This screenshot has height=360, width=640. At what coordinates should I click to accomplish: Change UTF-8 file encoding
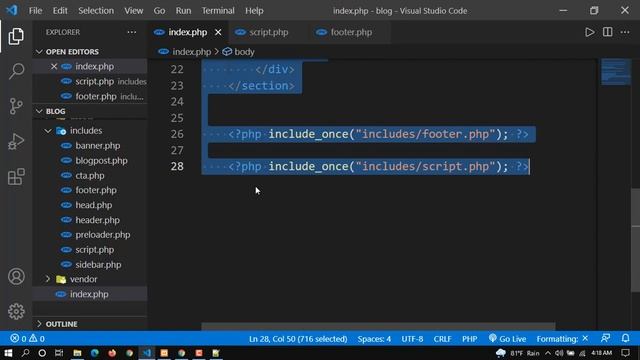pyautogui.click(x=412, y=339)
